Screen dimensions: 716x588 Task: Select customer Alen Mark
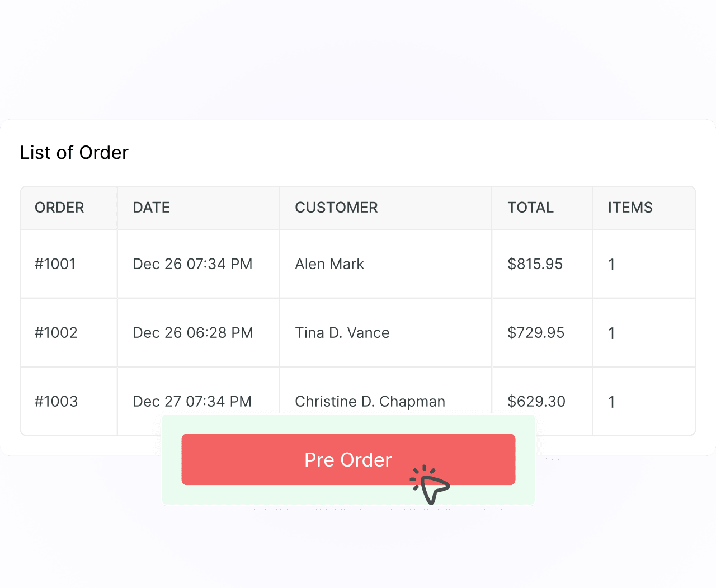coord(329,264)
